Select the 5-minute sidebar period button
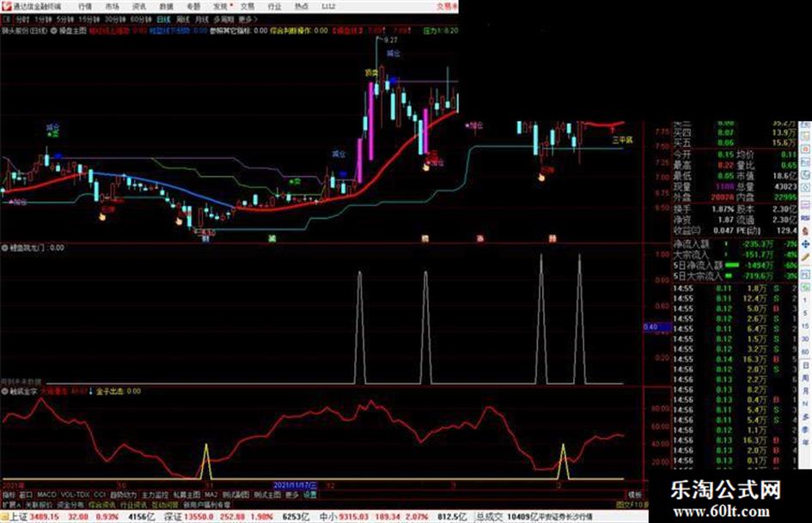Screen dimensions: 812x523 tap(805, 313)
